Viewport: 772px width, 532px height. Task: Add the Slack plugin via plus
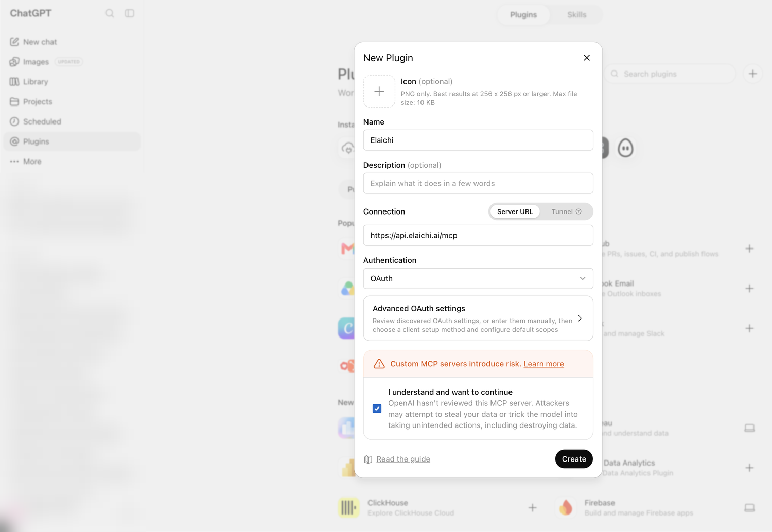click(x=749, y=328)
